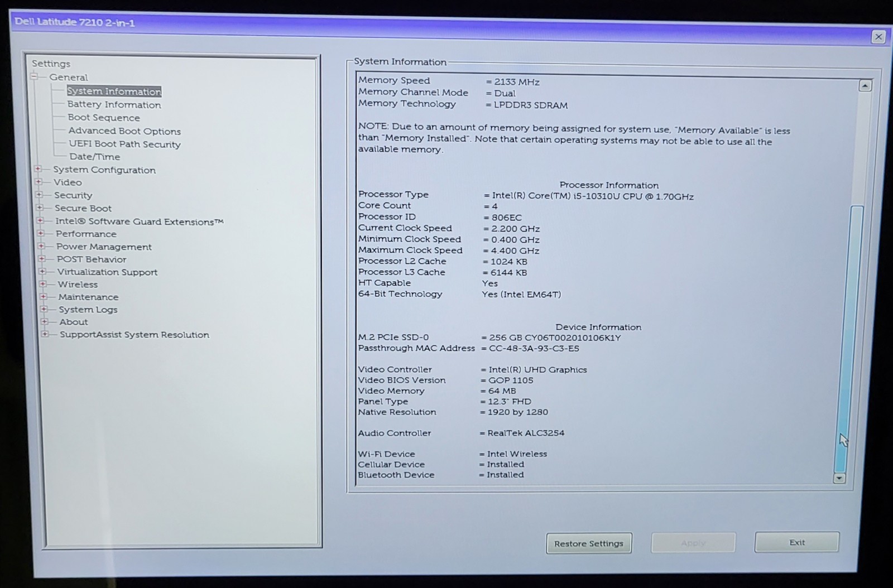Expand the Power Management node
The width and height of the screenshot is (893, 588).
41,246
